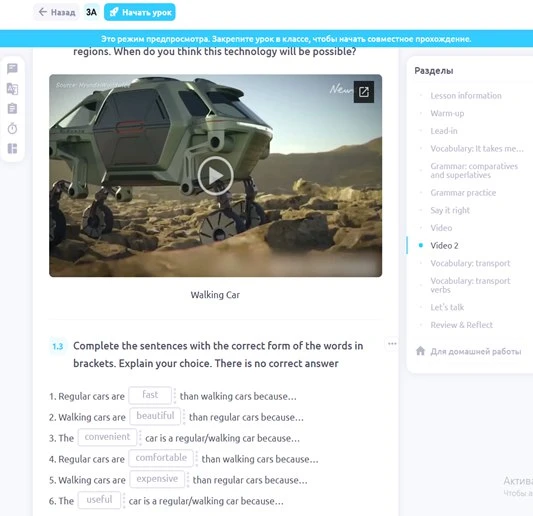The width and height of the screenshot is (533, 516).
Task: Click the blank field with hint beautiful
Action: [x=155, y=416]
